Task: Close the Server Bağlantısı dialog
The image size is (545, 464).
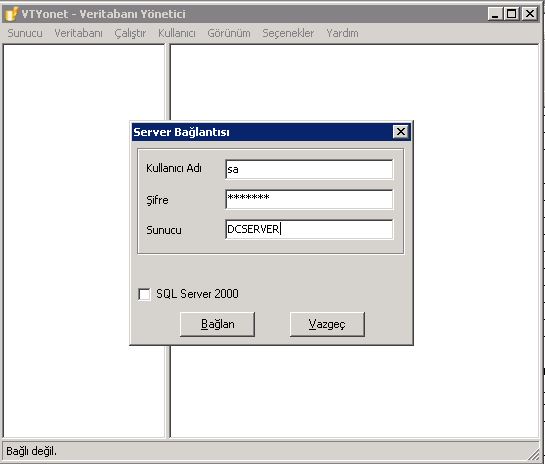Action: click(401, 131)
